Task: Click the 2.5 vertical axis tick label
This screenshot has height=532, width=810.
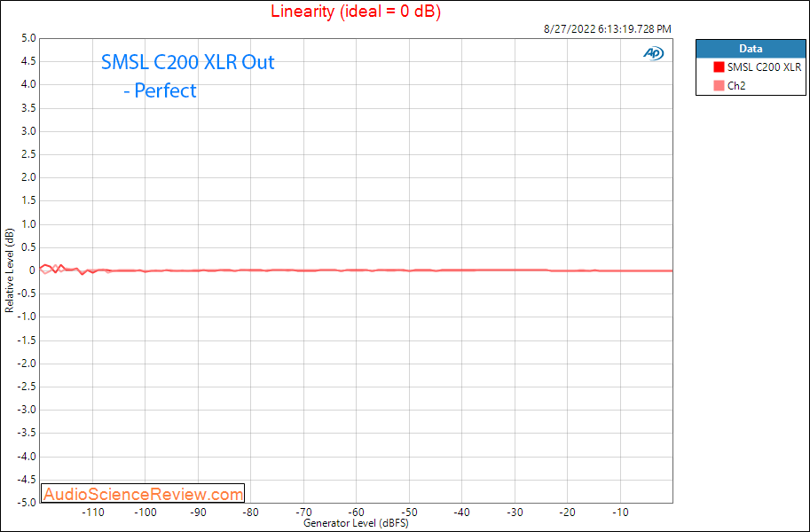Action: coord(29,154)
